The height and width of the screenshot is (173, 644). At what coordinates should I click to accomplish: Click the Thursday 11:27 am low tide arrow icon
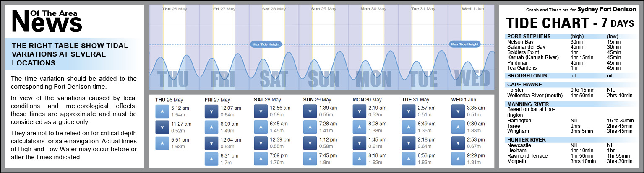tap(162, 127)
